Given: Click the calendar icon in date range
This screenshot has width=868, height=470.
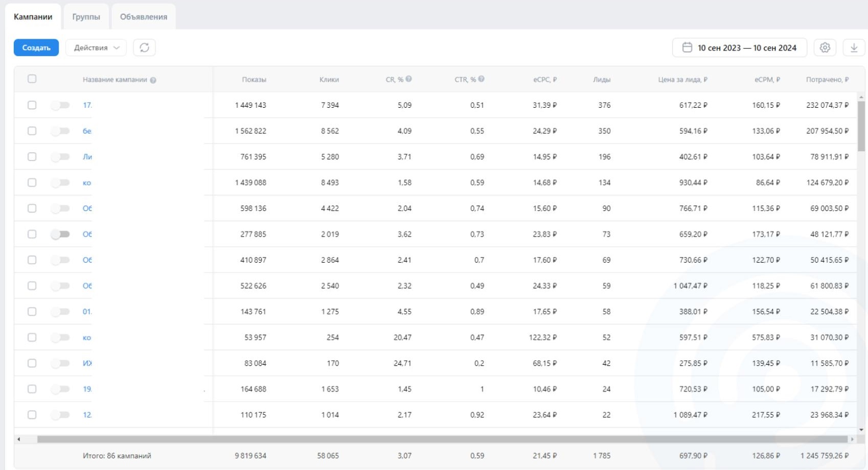Looking at the screenshot, I should click(687, 48).
